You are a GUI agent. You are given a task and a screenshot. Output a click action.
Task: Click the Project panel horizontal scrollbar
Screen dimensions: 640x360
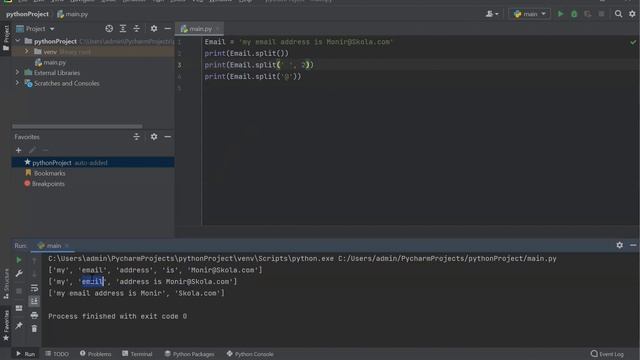tap(77, 126)
